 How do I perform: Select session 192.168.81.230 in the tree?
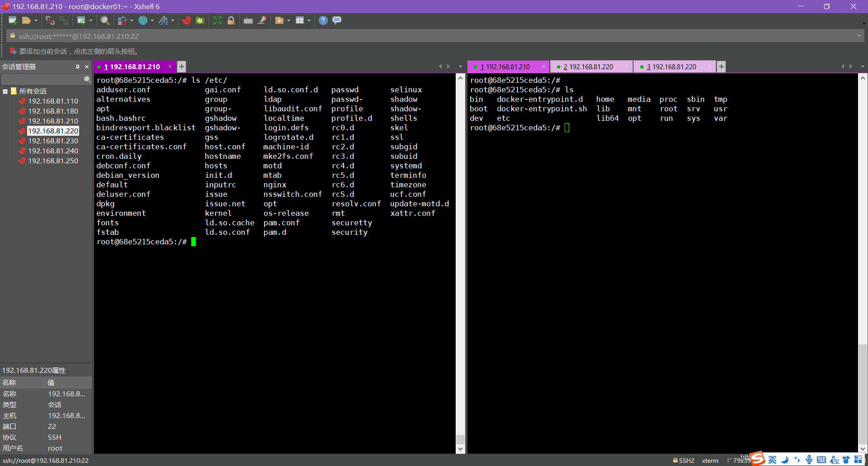[53, 141]
